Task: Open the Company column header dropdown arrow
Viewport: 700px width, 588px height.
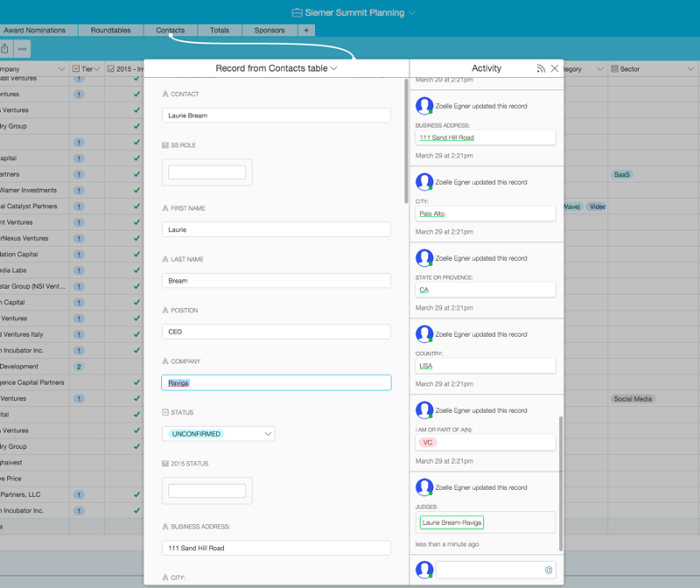Action: coord(61,69)
